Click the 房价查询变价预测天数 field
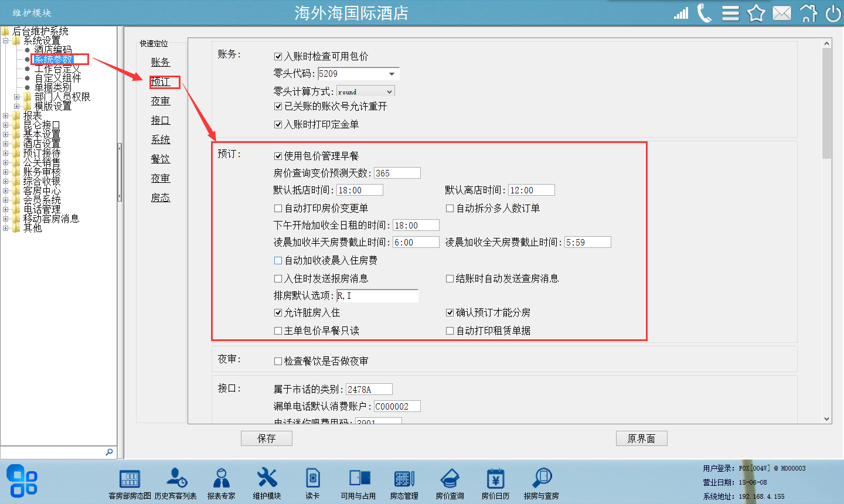This screenshot has height=504, width=844. [x=397, y=173]
